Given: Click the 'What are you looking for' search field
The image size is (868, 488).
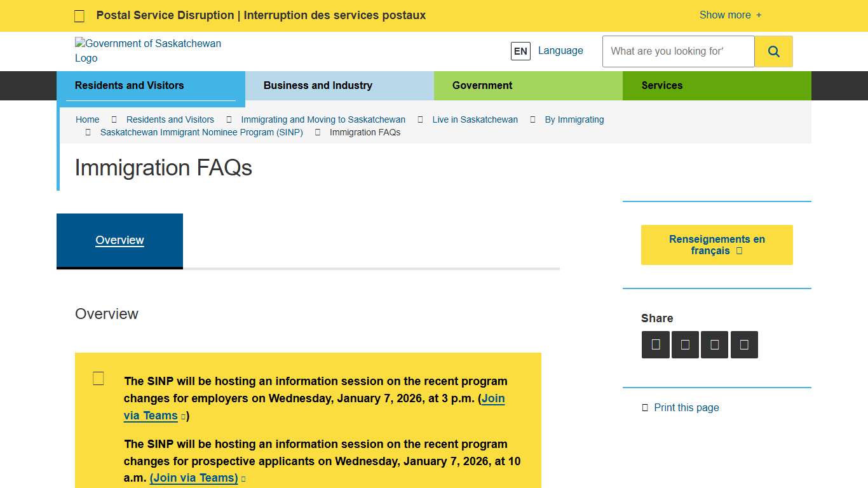Looking at the screenshot, I should coord(677,51).
